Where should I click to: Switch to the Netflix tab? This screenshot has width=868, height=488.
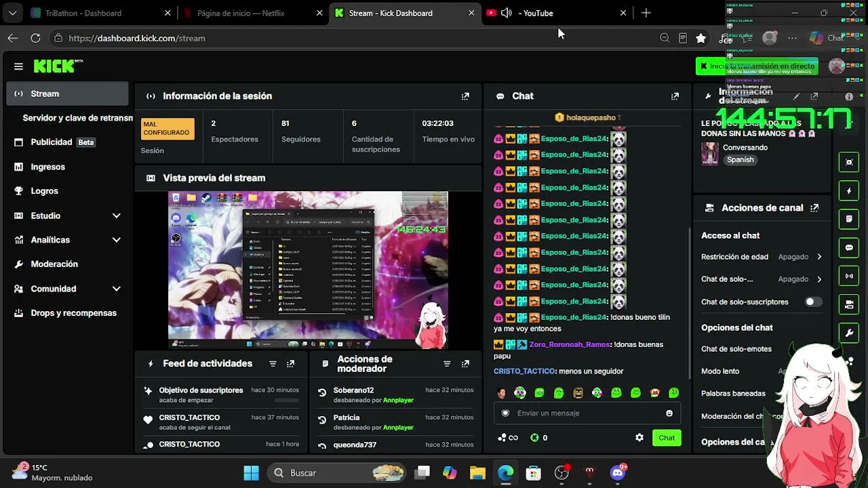pos(252,13)
